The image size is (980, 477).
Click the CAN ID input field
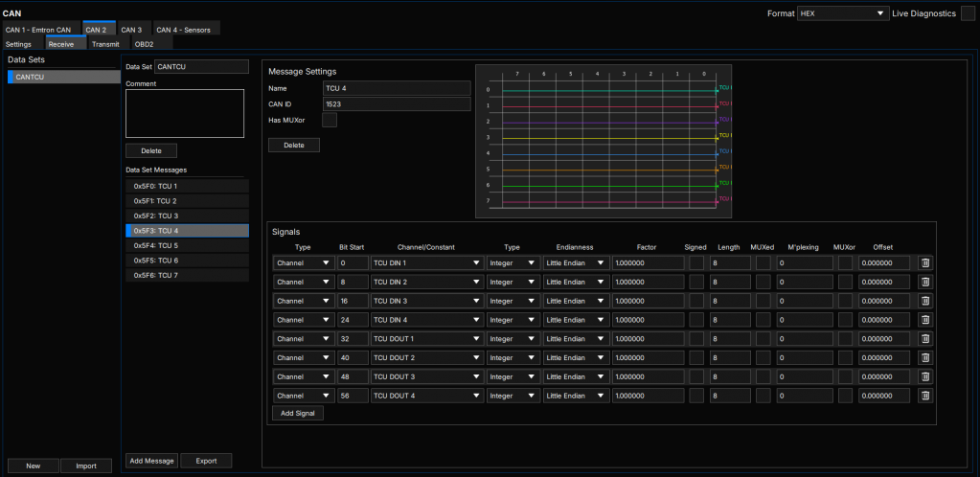click(x=397, y=103)
